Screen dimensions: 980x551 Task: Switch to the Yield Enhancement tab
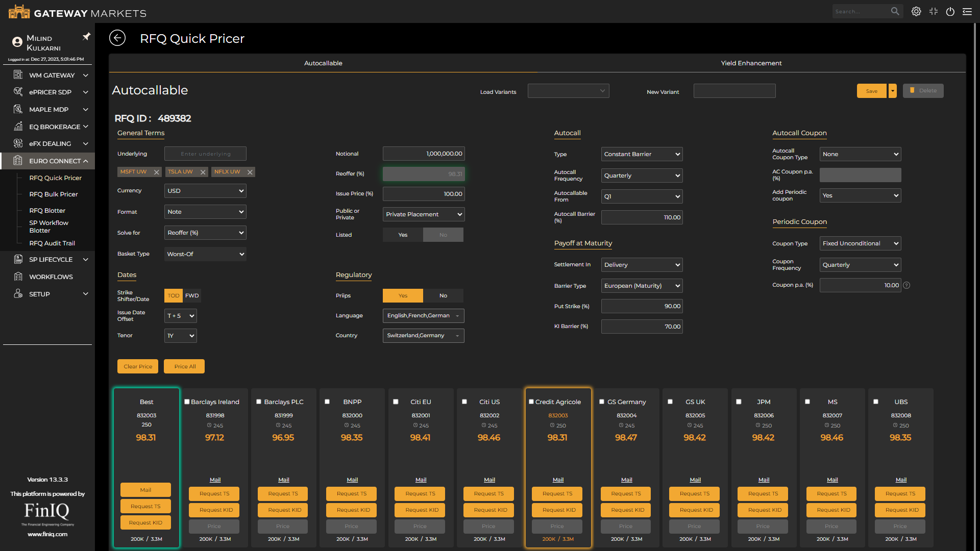(751, 63)
